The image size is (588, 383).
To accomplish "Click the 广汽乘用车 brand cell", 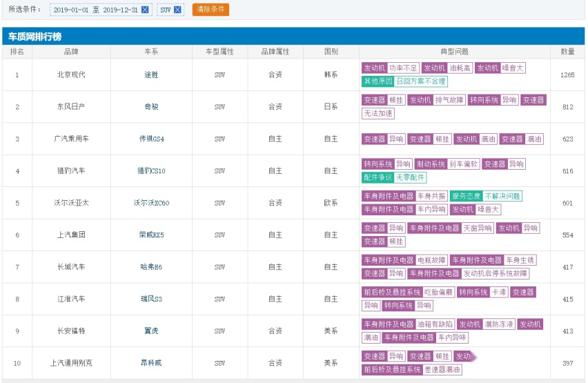I will point(71,139).
